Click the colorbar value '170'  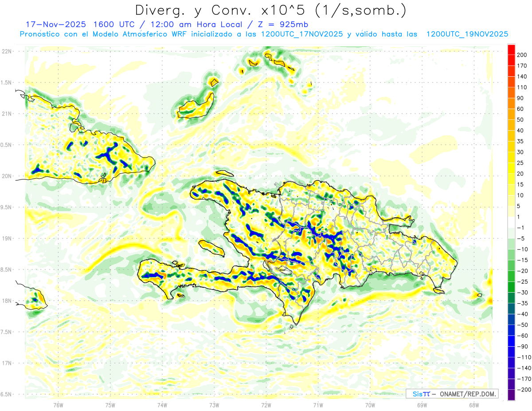pyautogui.click(x=521, y=66)
